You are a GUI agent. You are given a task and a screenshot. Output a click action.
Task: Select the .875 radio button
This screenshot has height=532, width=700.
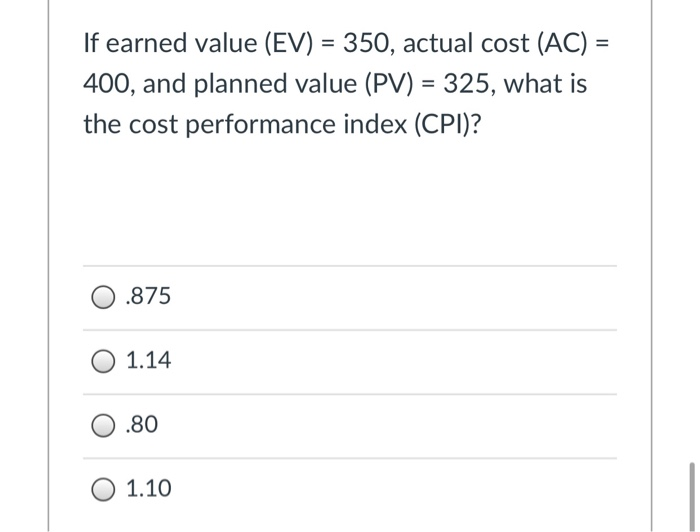click(x=103, y=297)
